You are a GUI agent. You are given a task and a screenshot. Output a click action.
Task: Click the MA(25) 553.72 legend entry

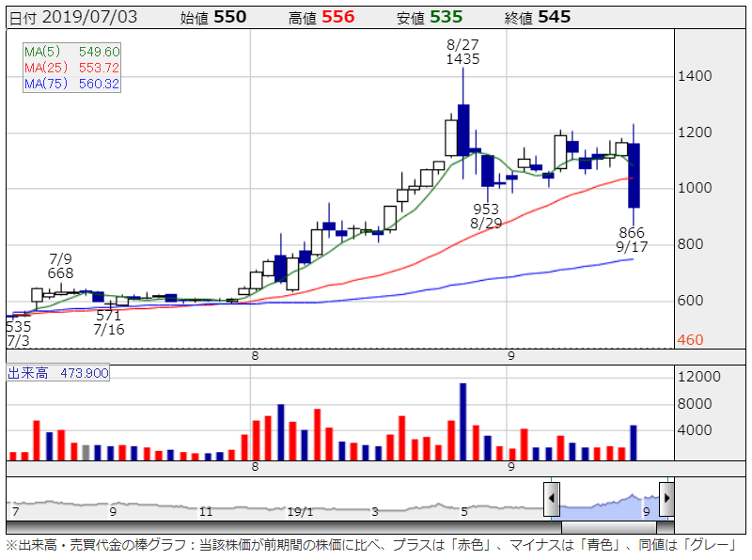pyautogui.click(x=72, y=68)
